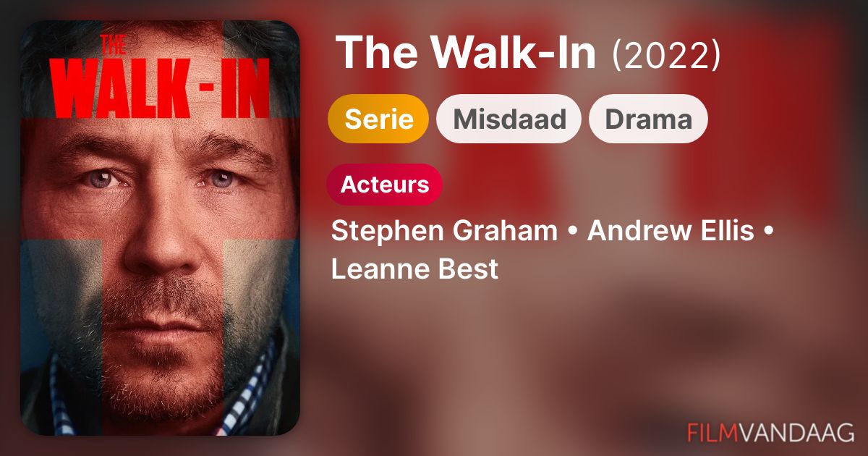Select the orange Serie tag
This screenshot has height=456, width=868.
(x=378, y=119)
